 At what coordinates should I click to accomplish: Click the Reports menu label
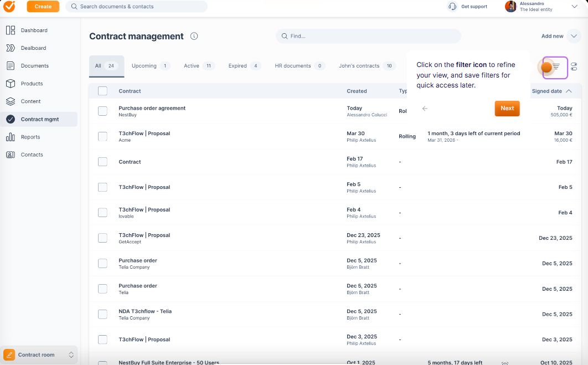click(30, 137)
